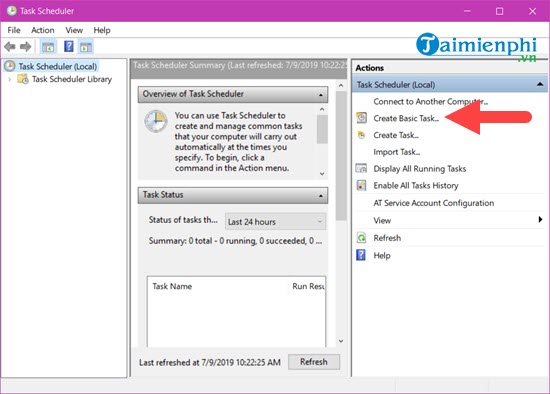Open the Action menu
Screen dimensions: 550x394
(43, 30)
